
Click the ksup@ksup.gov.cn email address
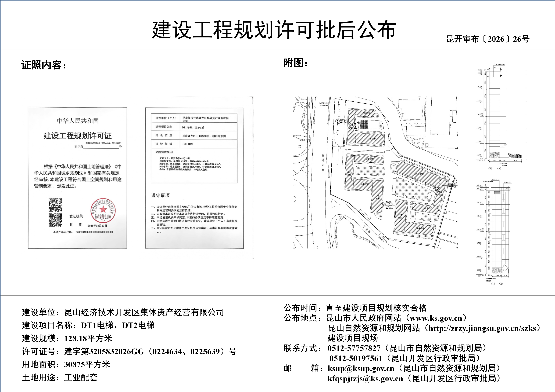(361, 368)
